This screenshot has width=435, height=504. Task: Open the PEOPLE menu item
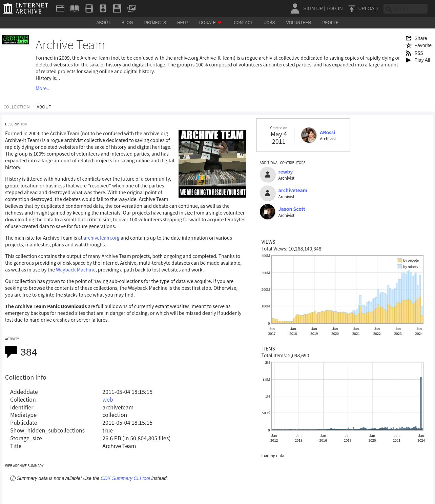click(330, 23)
